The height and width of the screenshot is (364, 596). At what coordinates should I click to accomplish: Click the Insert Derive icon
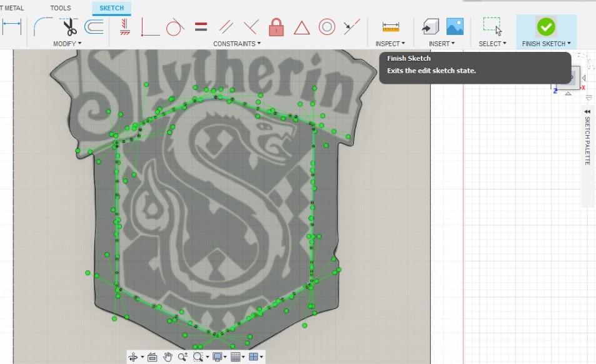pyautogui.click(x=430, y=27)
